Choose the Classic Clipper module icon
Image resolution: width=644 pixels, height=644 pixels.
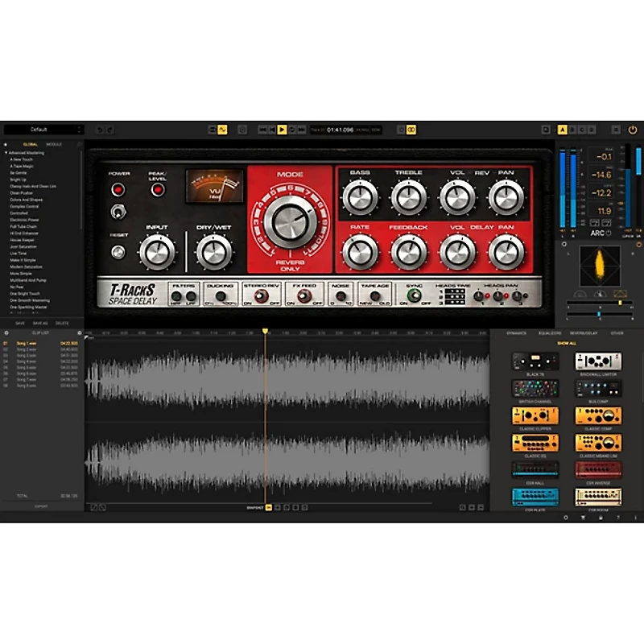(535, 415)
